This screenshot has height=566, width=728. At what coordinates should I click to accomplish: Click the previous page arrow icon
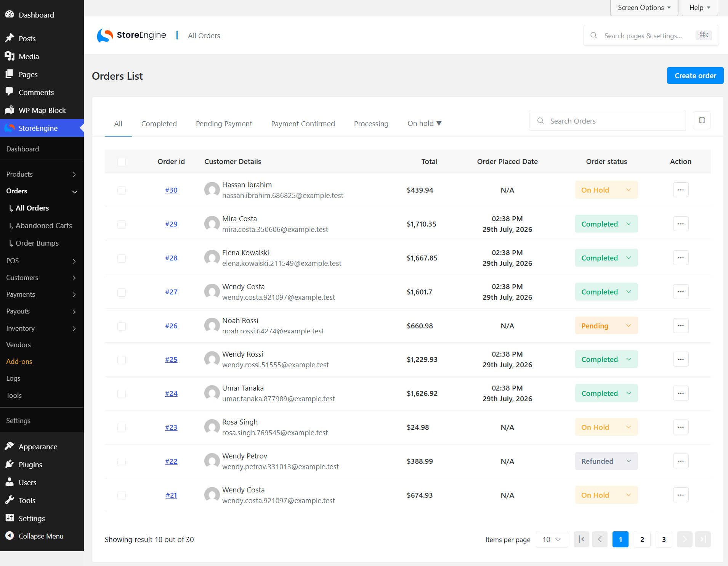coord(600,539)
